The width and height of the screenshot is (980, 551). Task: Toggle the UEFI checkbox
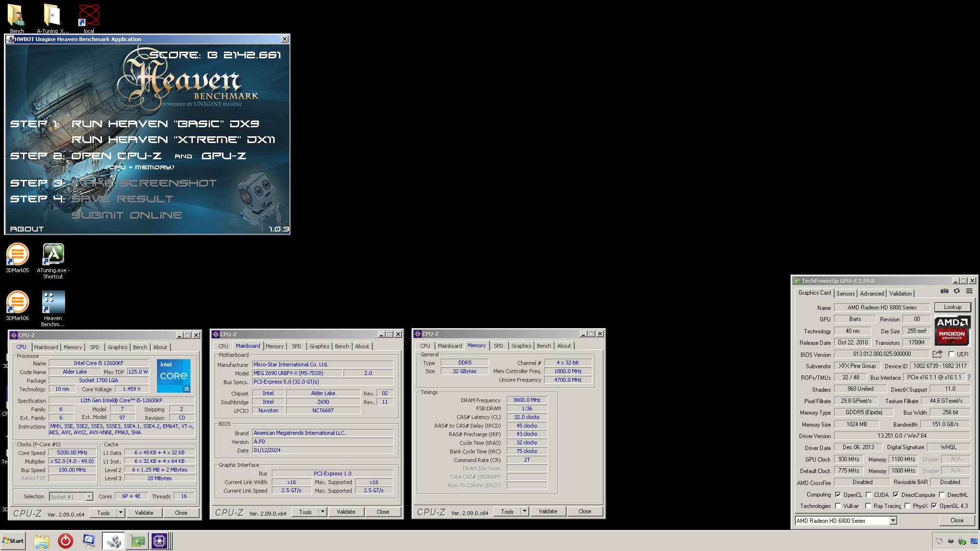[951, 354]
